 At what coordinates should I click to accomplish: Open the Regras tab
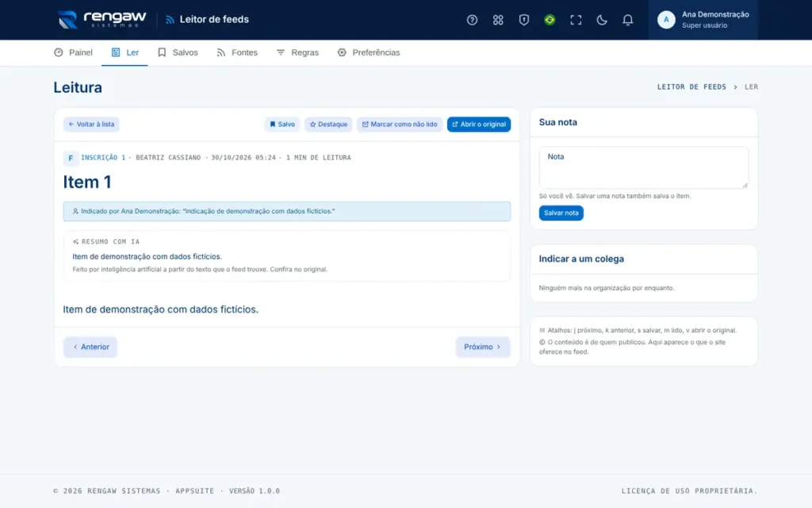(x=298, y=52)
